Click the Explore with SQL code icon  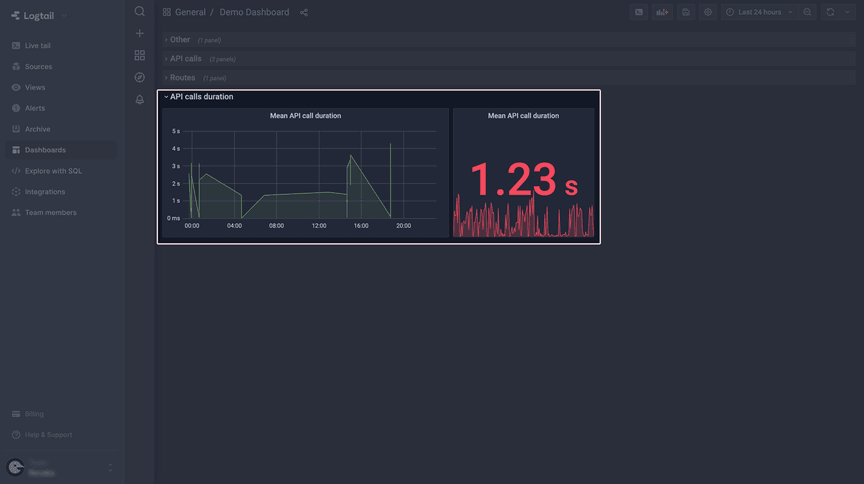click(x=16, y=171)
